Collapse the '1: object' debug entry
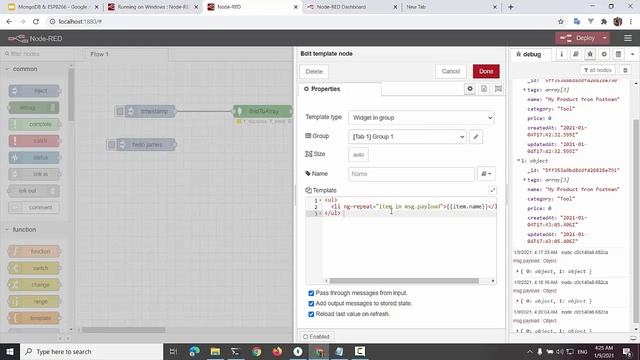This screenshot has width=640, height=360. 519,161
